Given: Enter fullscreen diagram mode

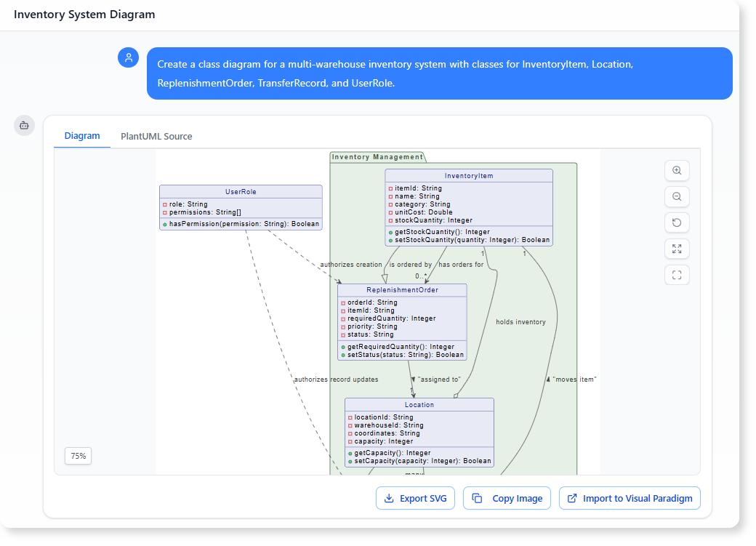Looking at the screenshot, I should [677, 275].
